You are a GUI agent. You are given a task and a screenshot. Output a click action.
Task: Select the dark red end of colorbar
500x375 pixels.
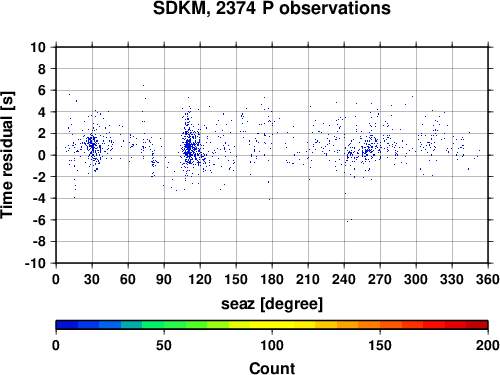477,325
